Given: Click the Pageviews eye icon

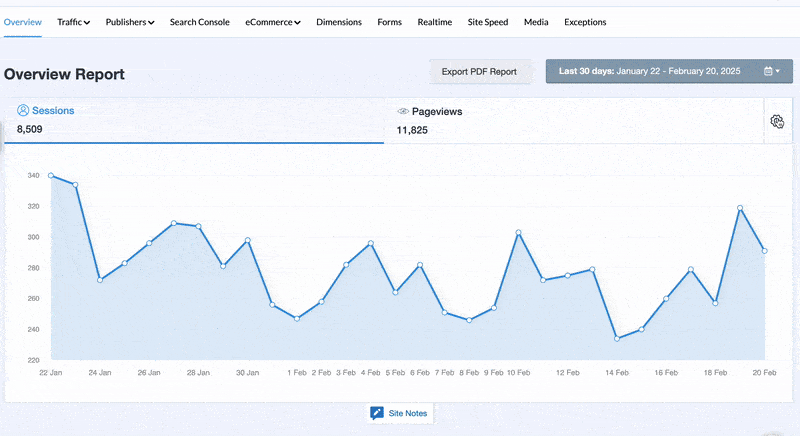Looking at the screenshot, I should tap(403, 112).
